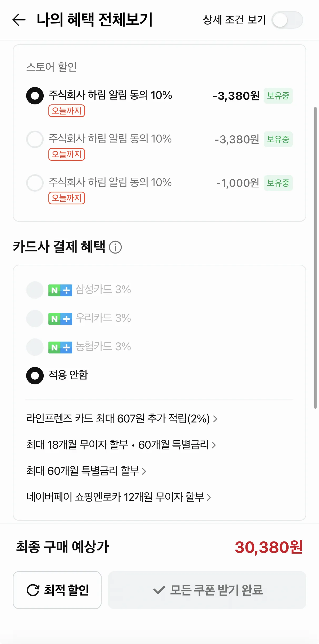319x644 pixels.
Task: Click the vertical scrollbar on right edge
Action: pyautogui.click(x=315, y=258)
